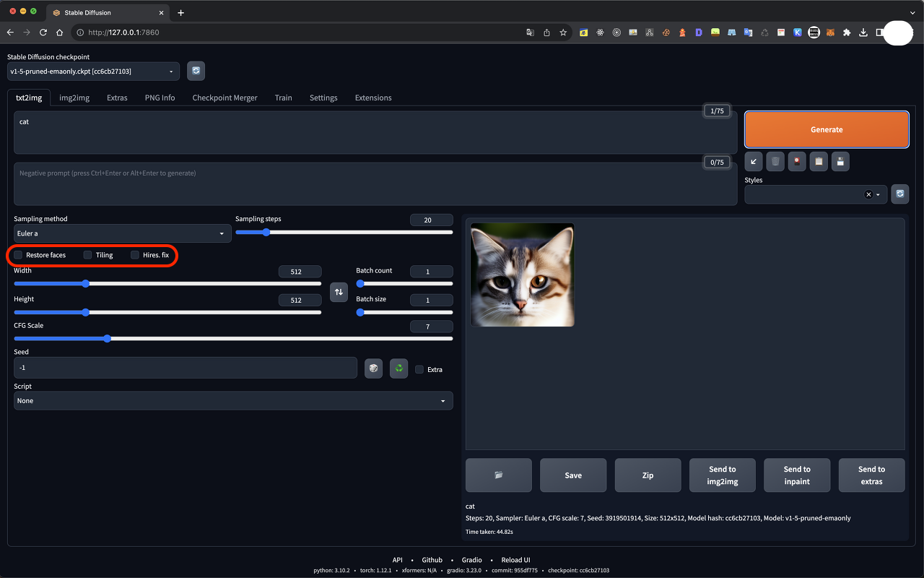The image size is (924, 578).
Task: Switch to the Extras tab
Action: pyautogui.click(x=117, y=98)
